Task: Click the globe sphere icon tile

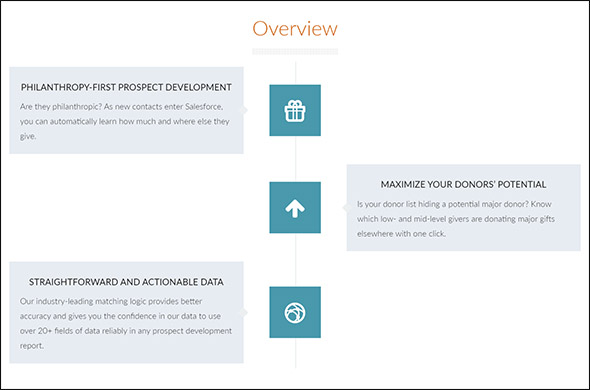Action: pos(295,312)
